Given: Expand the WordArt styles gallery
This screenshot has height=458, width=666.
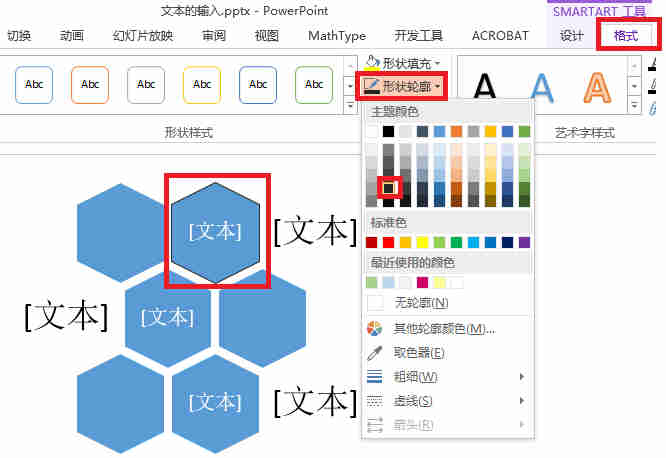Looking at the screenshot, I should tap(634, 105).
